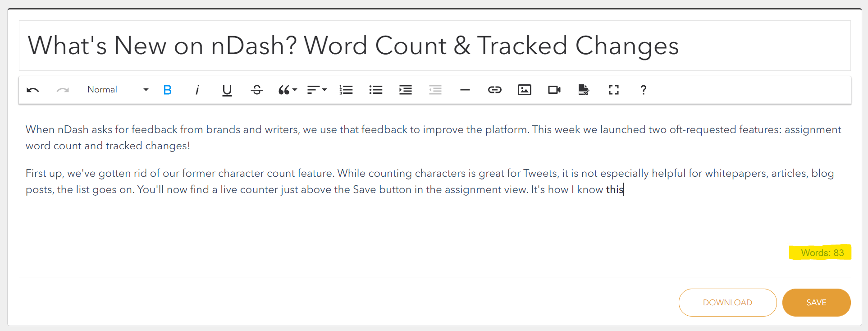Click the Insert video icon
Image resolution: width=868 pixels, height=331 pixels.
[x=554, y=90]
